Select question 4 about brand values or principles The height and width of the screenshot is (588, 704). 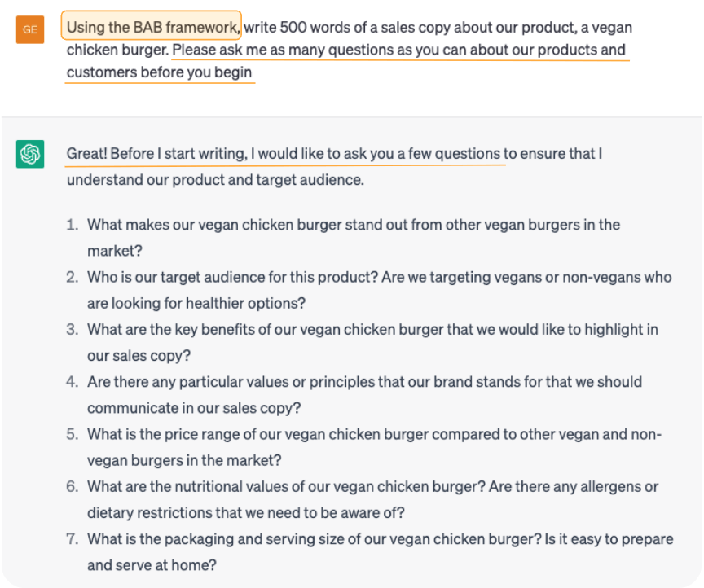coord(364,382)
